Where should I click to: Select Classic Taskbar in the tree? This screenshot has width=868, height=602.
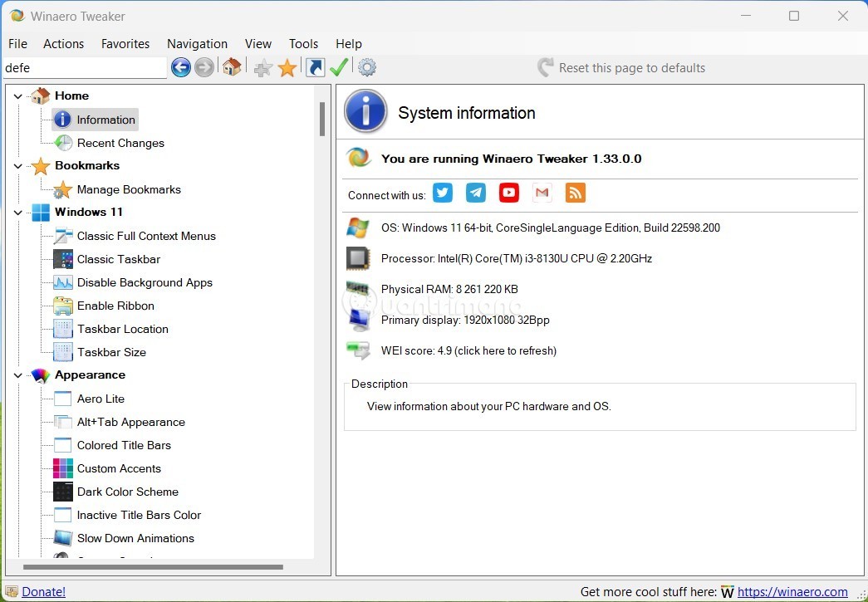(118, 259)
